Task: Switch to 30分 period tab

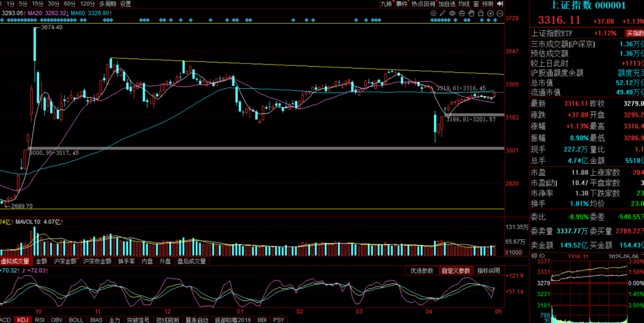Action: pyautogui.click(x=54, y=4)
